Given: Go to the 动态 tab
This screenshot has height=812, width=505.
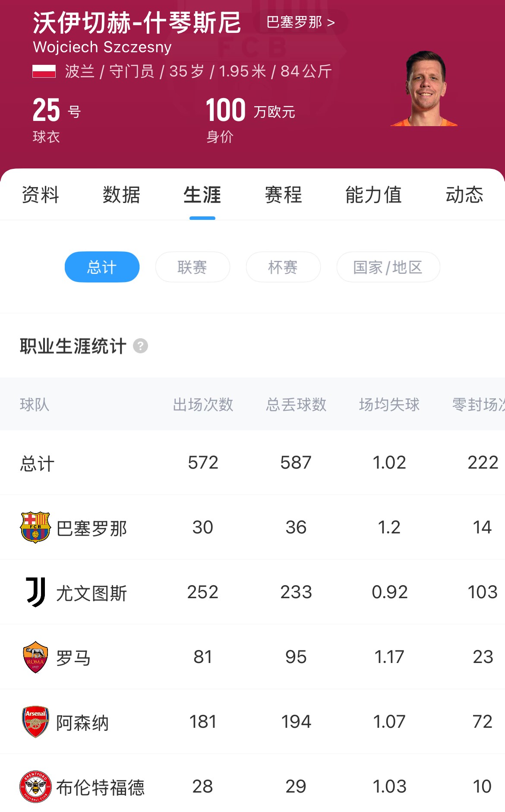Looking at the screenshot, I should [x=464, y=195].
